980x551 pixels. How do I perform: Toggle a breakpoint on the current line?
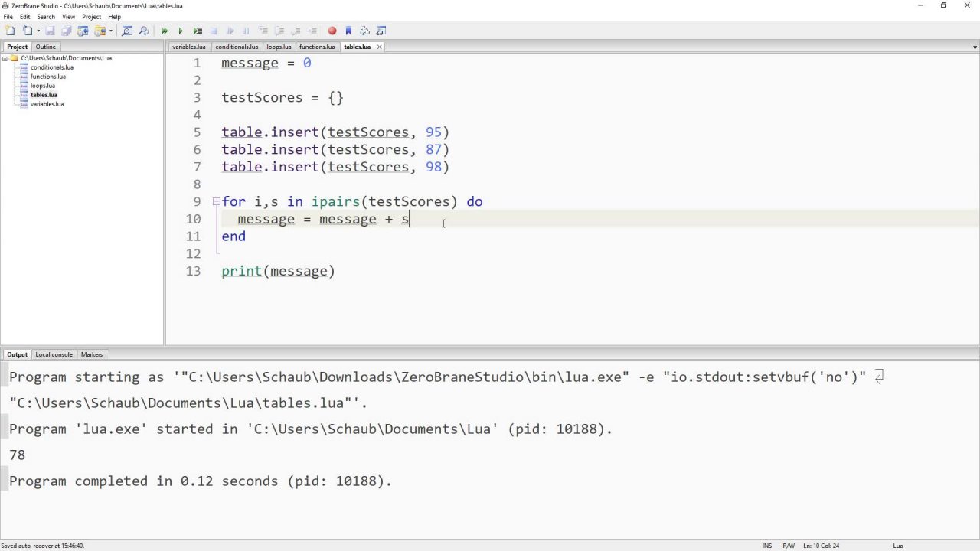pos(332,31)
